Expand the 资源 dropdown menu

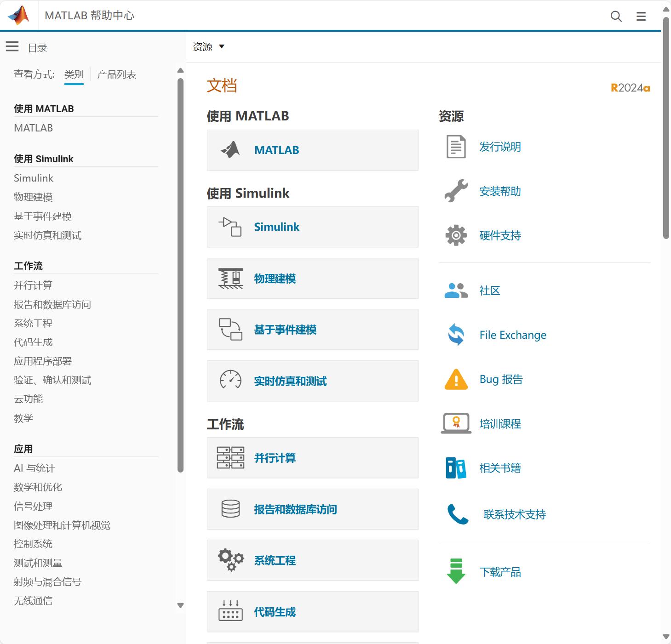pyautogui.click(x=209, y=46)
